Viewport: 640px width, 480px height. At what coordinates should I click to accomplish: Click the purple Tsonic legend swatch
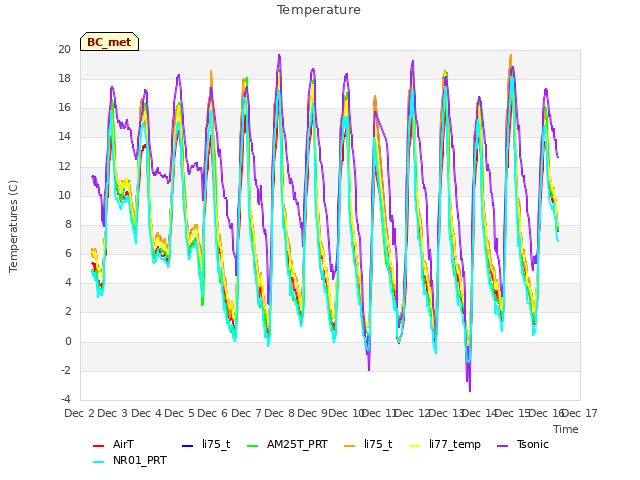503,445
